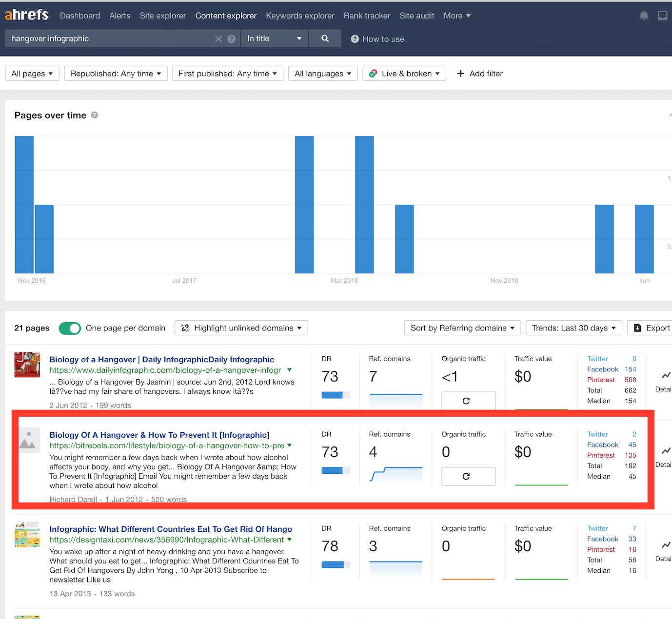Image resolution: width=672 pixels, height=619 pixels.
Task: Expand URL arrow for dailyinfographic.com result
Action: pyautogui.click(x=290, y=370)
